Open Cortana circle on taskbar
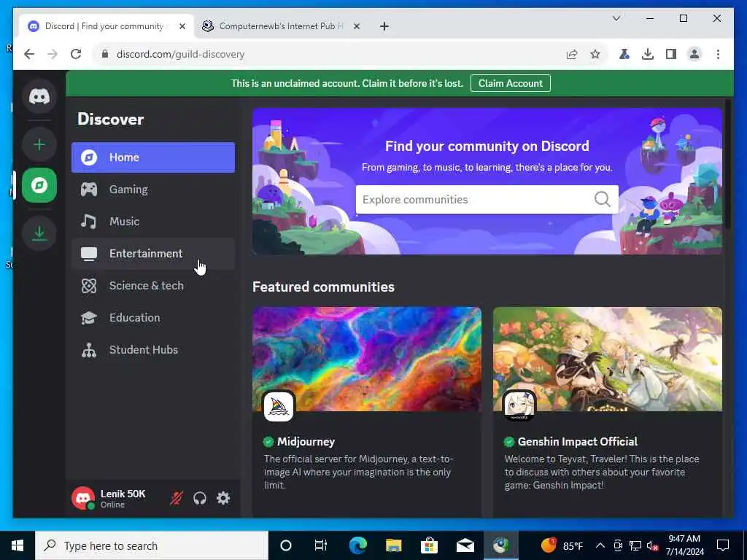This screenshot has height=560, width=747. click(285, 545)
